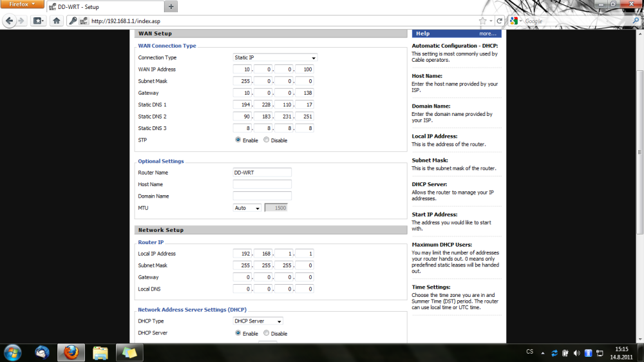The image size is (644, 362).
Task: Open the sticky notes taskbar icon
Action: click(x=129, y=352)
